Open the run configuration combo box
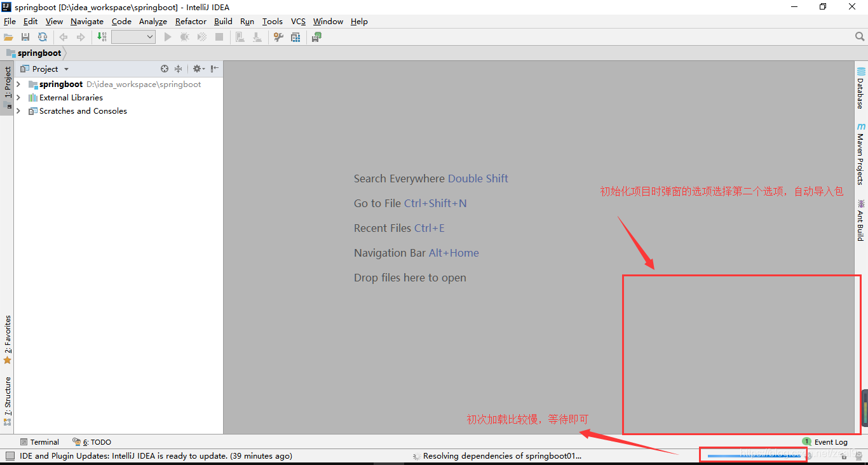Image resolution: width=868 pixels, height=465 pixels. [133, 37]
